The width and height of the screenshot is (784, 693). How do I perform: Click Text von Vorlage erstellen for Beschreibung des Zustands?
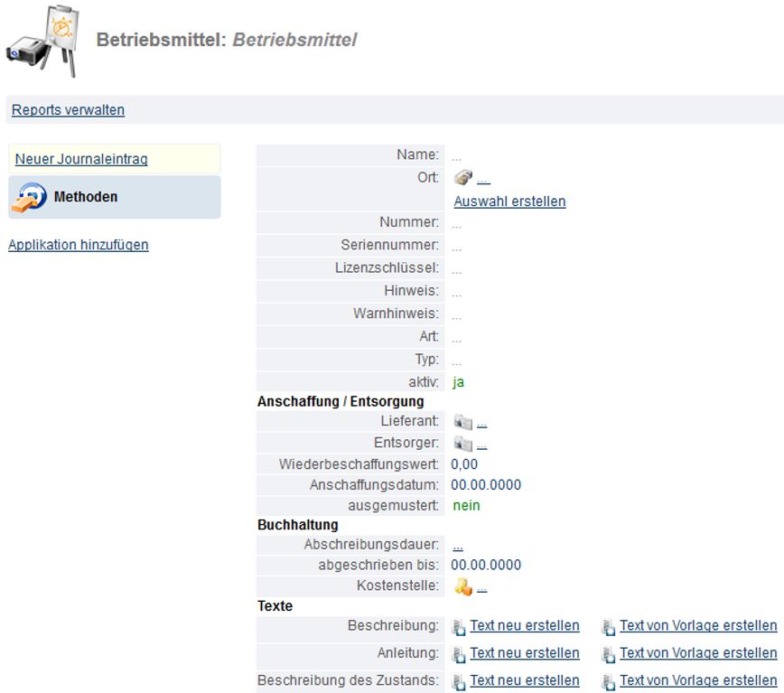click(697, 680)
